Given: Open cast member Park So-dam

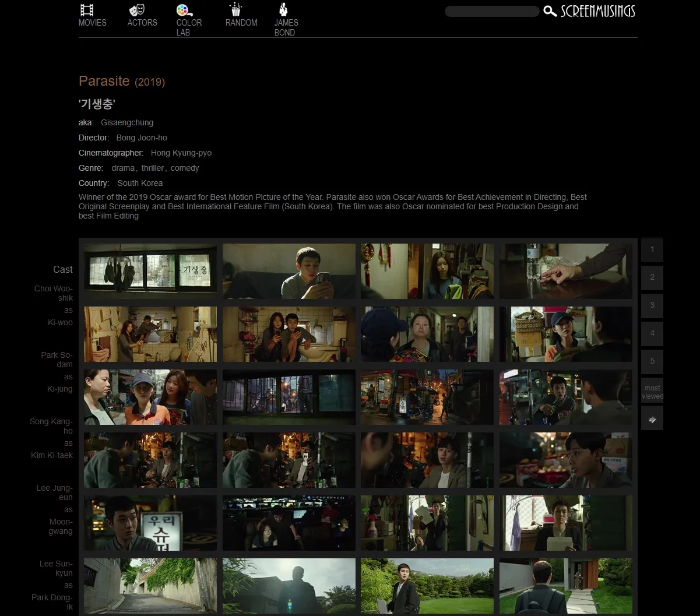Looking at the screenshot, I should (57, 360).
